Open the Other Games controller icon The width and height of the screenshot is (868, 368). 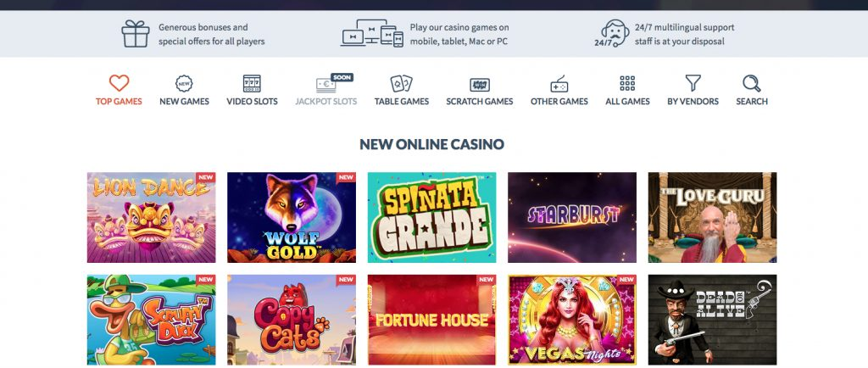(x=559, y=84)
